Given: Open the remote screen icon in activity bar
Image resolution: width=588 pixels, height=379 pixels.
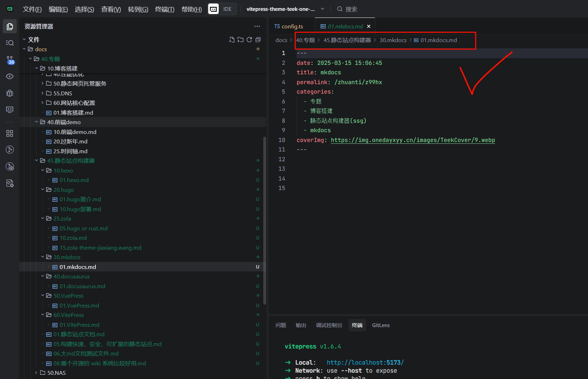Looking at the screenshot, I should click(10, 109).
